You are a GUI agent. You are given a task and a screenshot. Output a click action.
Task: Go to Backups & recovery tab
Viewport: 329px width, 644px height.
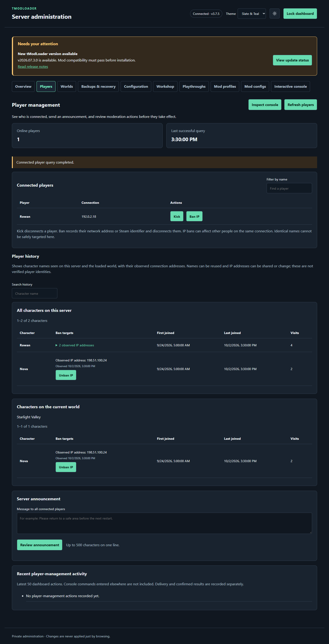point(98,87)
